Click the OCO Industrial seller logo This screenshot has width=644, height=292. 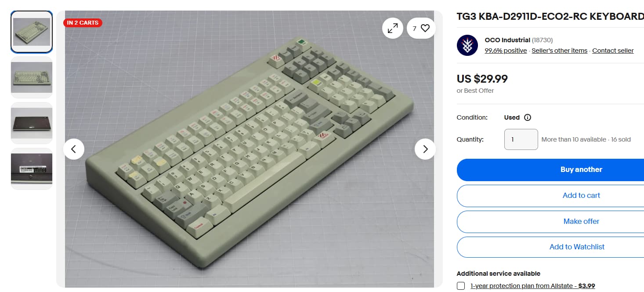coord(467,45)
